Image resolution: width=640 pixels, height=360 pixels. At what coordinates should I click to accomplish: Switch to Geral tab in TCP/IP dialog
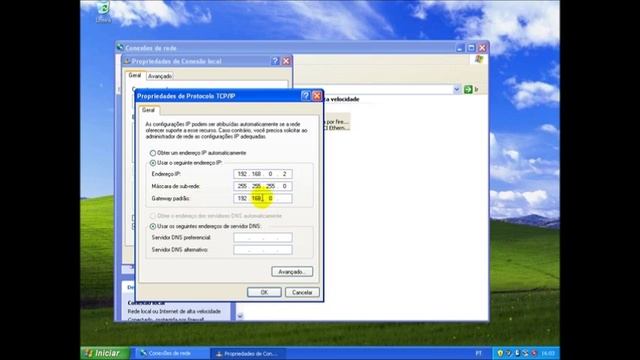[x=149, y=110]
